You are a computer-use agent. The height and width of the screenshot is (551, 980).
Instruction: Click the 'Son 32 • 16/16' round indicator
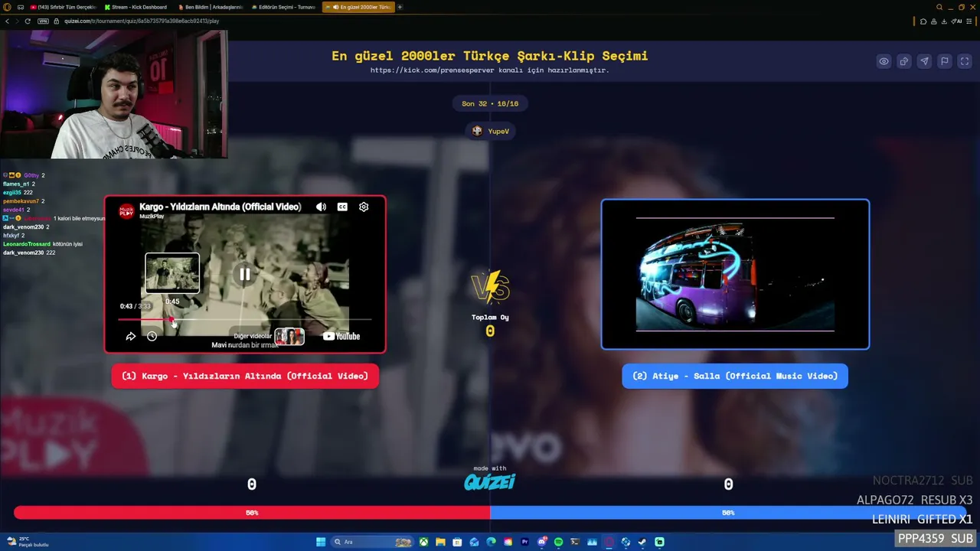[x=490, y=103]
